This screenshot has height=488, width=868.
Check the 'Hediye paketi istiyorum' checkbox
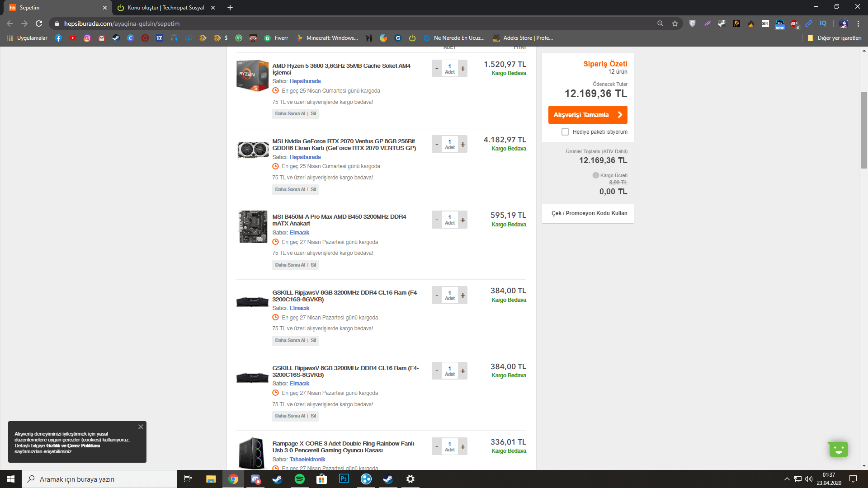tap(565, 132)
